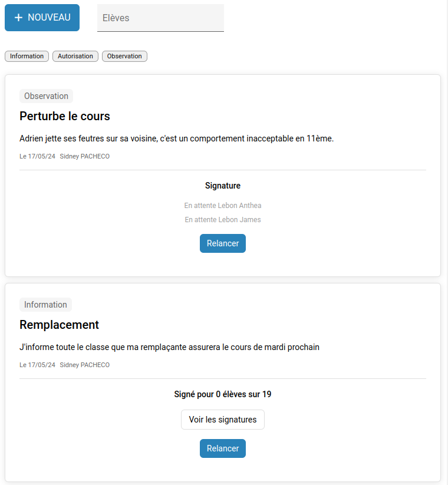Click the Information tag on Remplacement card
Viewport: 448px width, 485px height.
(x=45, y=305)
